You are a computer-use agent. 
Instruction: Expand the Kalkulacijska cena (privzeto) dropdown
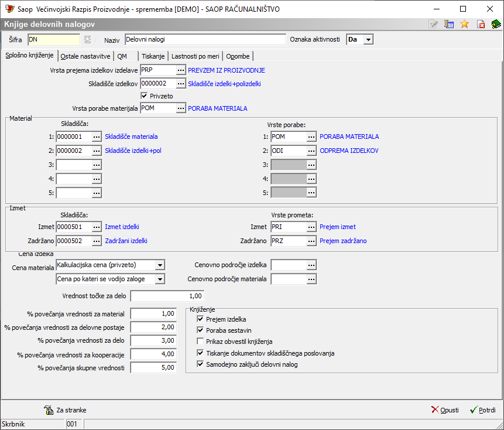(160, 265)
